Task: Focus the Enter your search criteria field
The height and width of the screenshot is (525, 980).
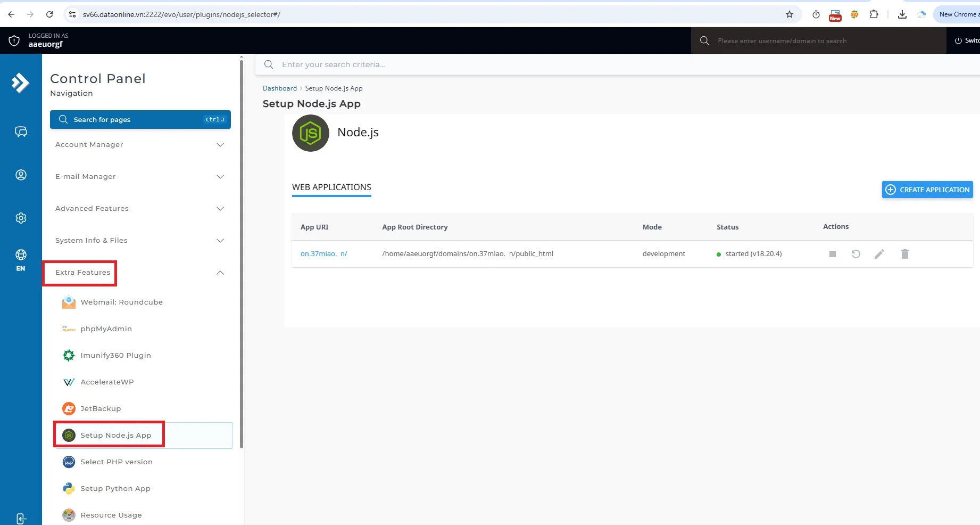Action: [x=617, y=64]
